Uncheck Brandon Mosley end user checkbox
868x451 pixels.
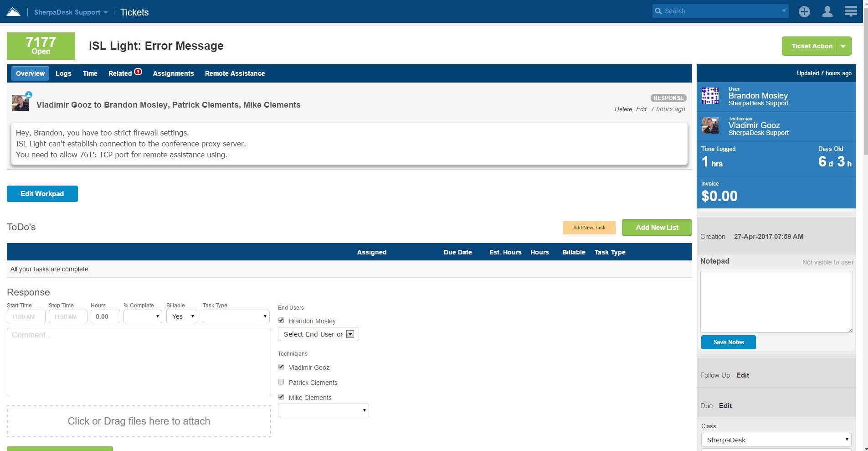[281, 320]
